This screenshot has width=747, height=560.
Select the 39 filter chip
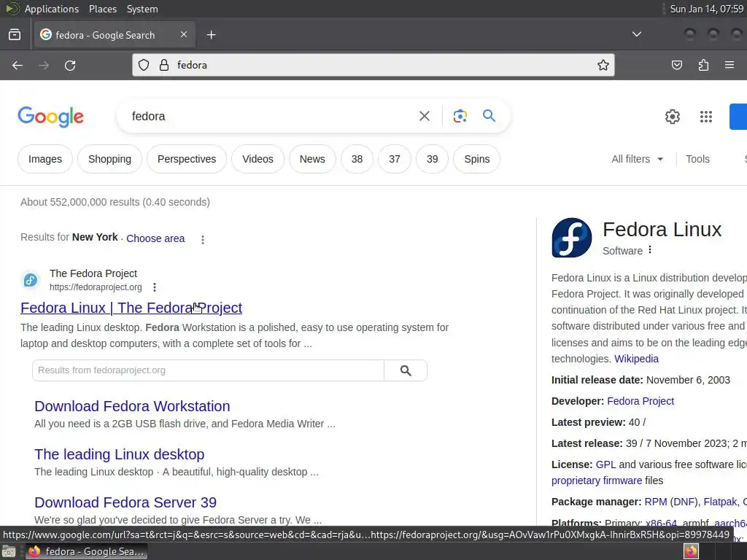click(432, 159)
